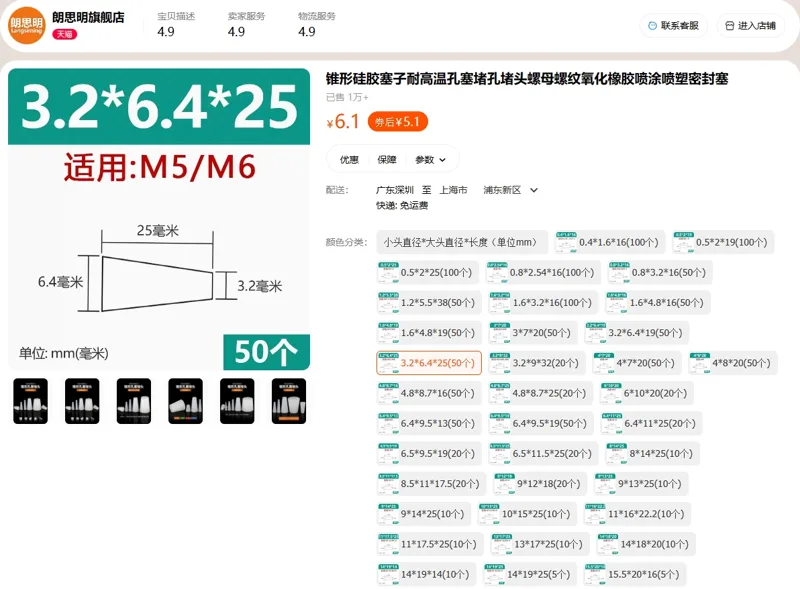Select the 4*8*20(50个) option
Image resolution: width=800 pixels, height=589 pixels.
pyautogui.click(x=733, y=363)
